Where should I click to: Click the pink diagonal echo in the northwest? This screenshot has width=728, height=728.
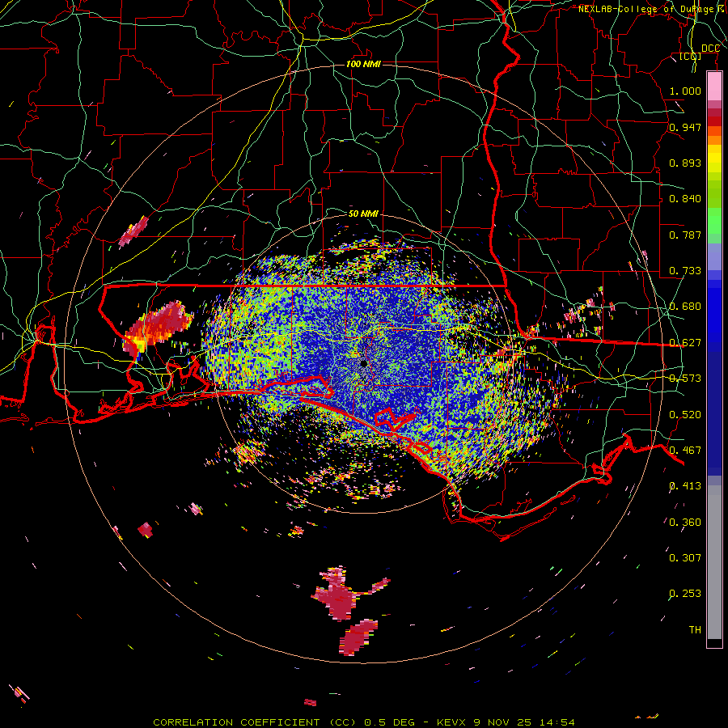133,231
